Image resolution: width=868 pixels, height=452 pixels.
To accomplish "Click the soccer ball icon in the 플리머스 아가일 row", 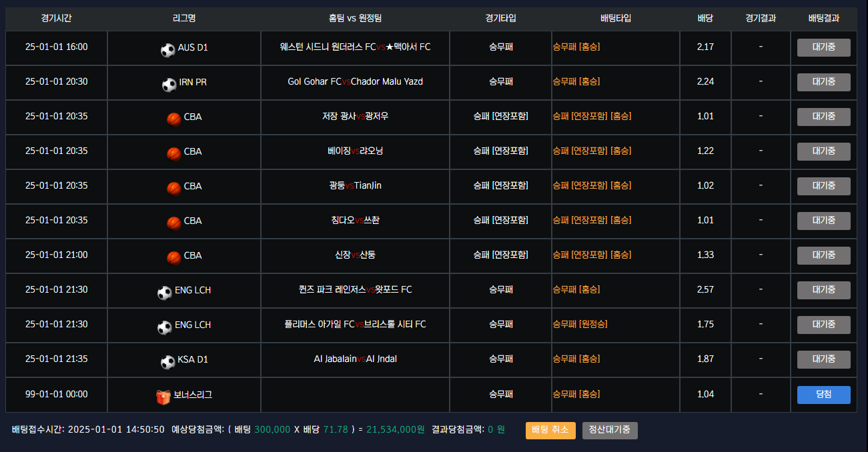I will [x=165, y=327].
